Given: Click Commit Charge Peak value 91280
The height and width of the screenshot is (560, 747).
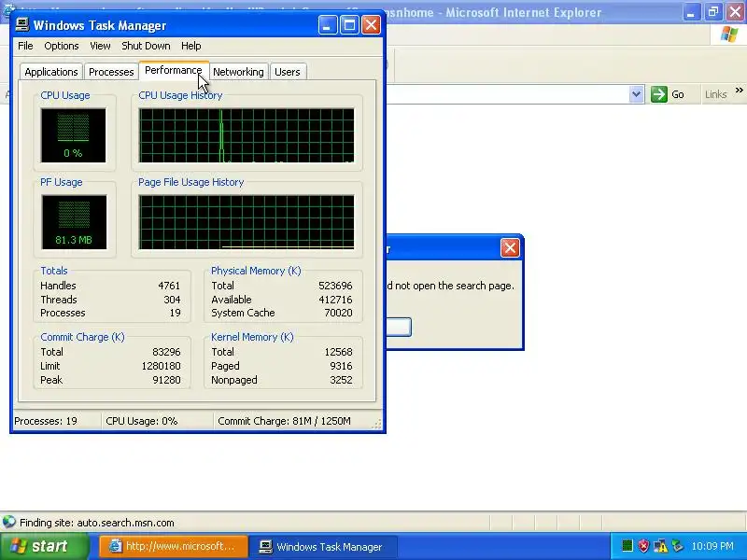Looking at the screenshot, I should [x=166, y=380].
